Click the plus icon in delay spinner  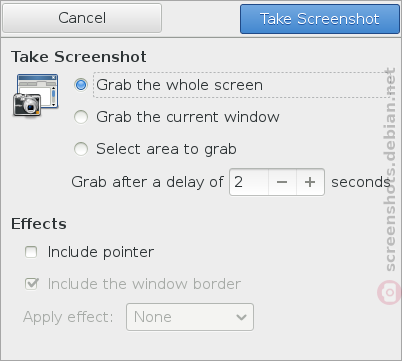point(310,182)
